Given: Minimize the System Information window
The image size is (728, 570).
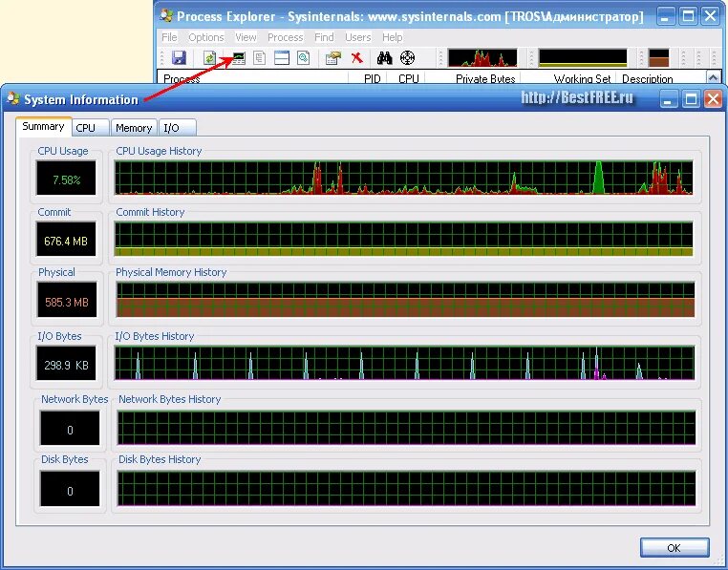Looking at the screenshot, I should pyautogui.click(x=669, y=99).
